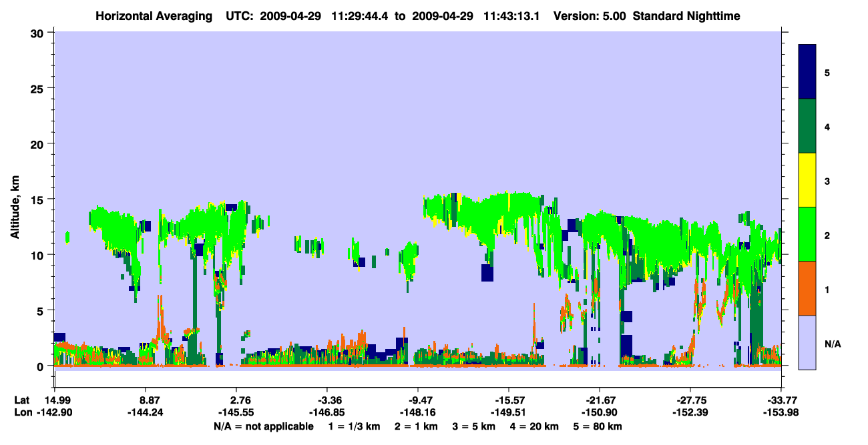Click longitude value -146.85
The height and width of the screenshot is (445, 868).
coord(327,412)
